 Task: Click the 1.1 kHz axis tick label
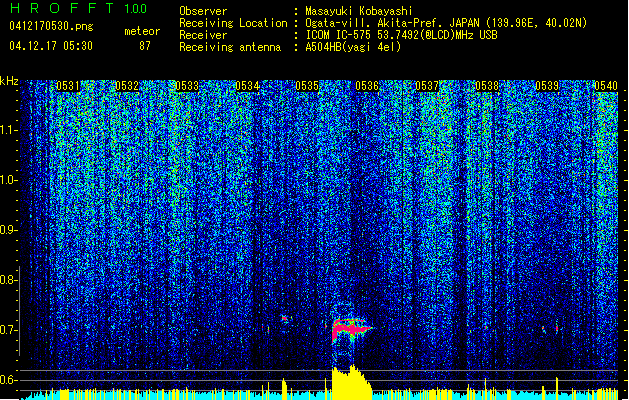(8, 130)
